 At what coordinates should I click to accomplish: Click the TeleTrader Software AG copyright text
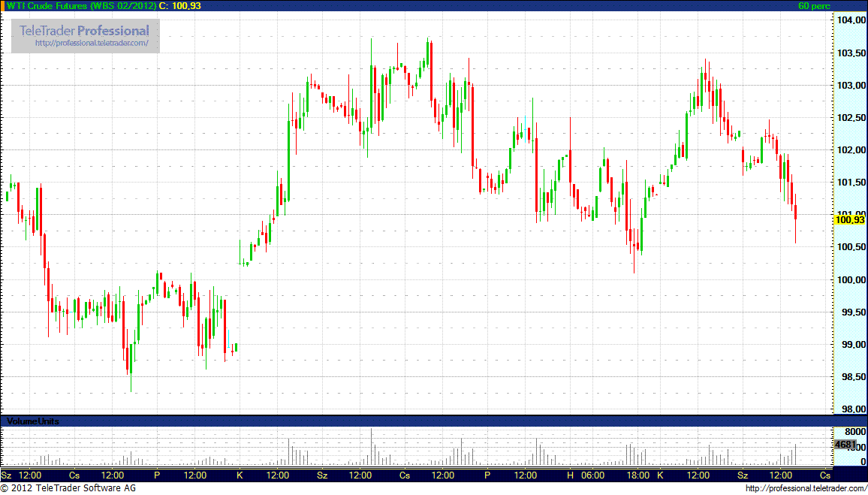68,489
